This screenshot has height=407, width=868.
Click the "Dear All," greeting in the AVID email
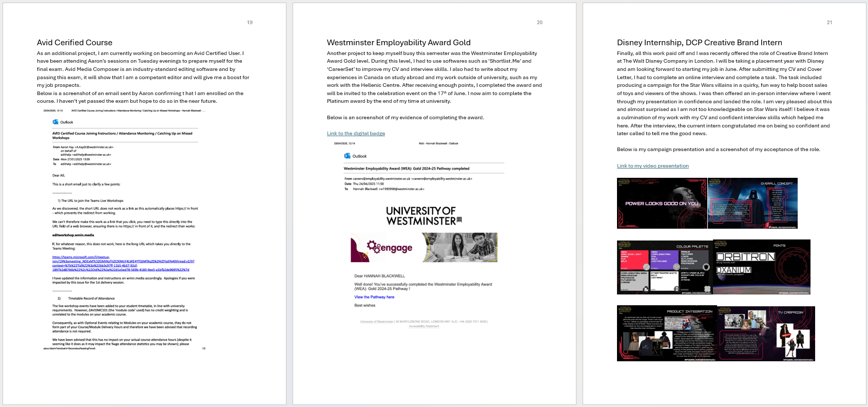(x=59, y=176)
